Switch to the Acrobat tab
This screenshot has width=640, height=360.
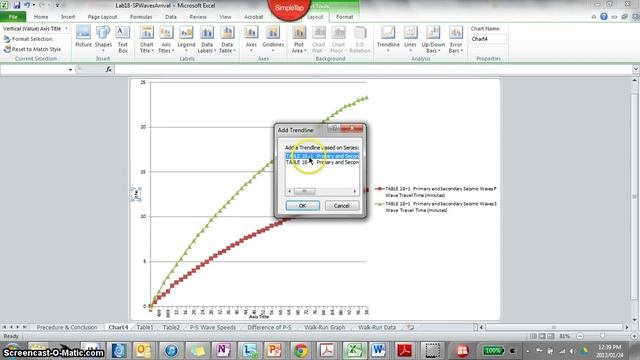[253, 17]
